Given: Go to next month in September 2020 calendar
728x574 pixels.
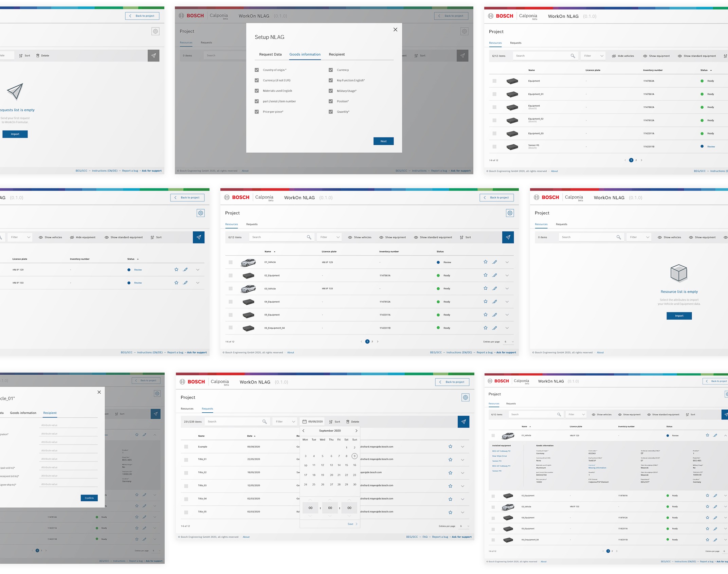Looking at the screenshot, I should click(356, 431).
